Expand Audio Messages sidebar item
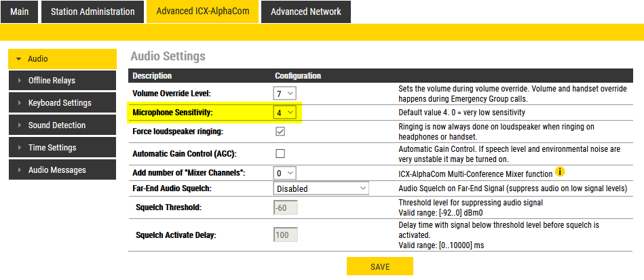The width and height of the screenshot is (644, 280). 62,169
